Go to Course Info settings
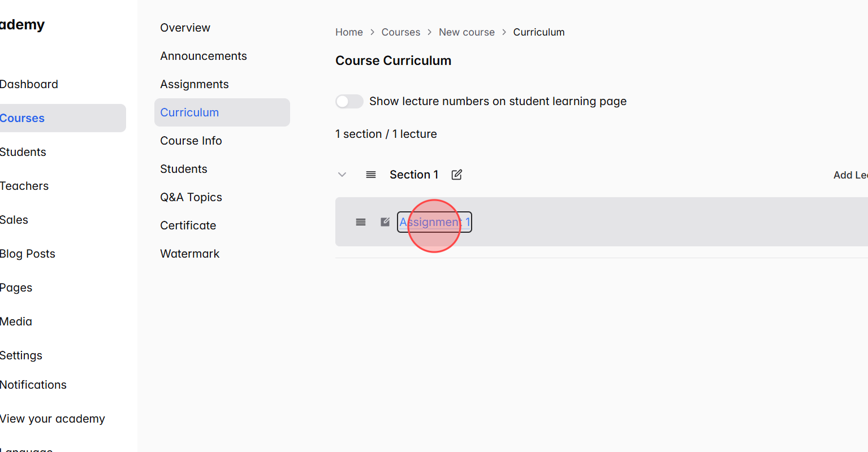This screenshot has height=452, width=868. pyautogui.click(x=191, y=140)
